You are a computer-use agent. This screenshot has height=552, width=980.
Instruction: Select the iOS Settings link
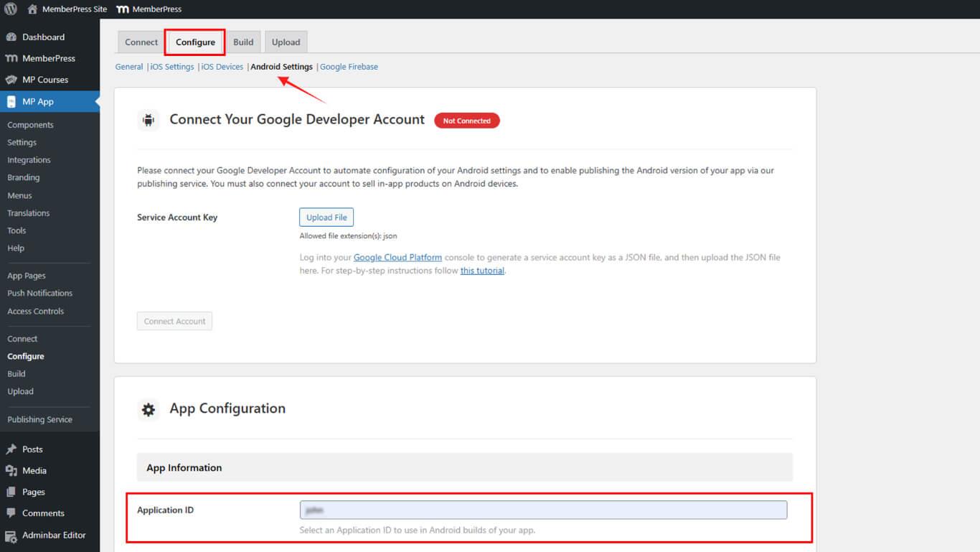[x=171, y=66]
